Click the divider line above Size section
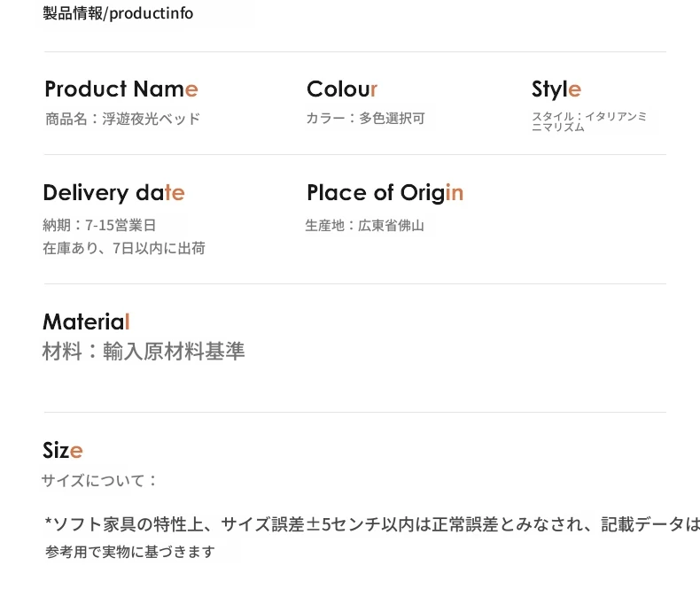 tap(355, 412)
